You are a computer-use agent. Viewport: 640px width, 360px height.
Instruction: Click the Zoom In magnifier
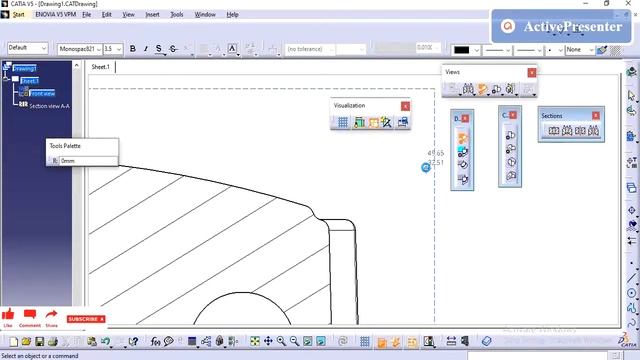(x=281, y=341)
